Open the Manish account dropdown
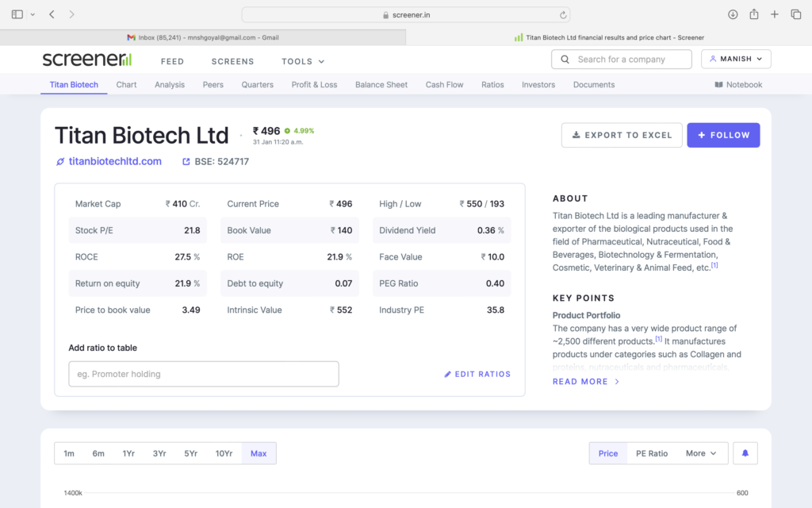 tap(736, 59)
